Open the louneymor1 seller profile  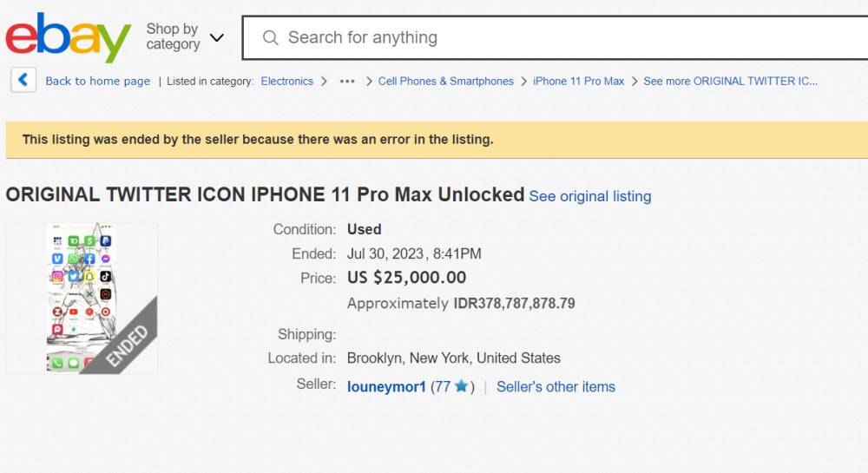coord(386,387)
